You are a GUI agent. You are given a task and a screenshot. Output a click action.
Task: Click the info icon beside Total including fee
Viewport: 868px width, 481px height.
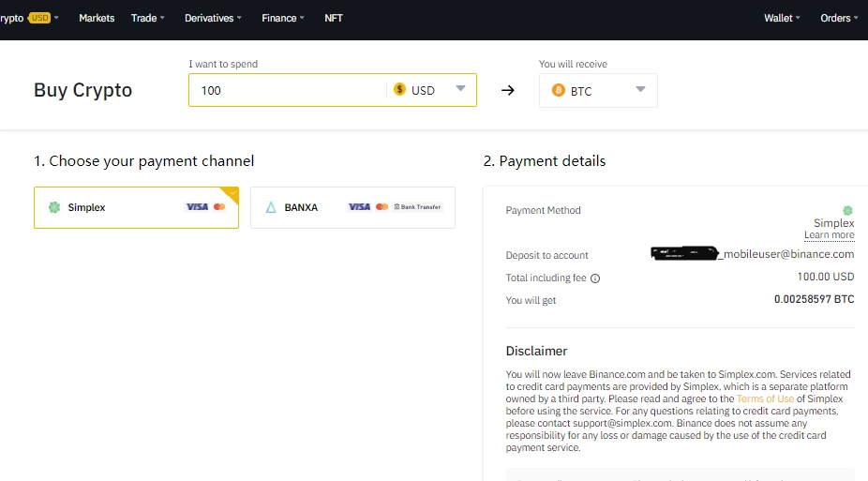(x=595, y=278)
